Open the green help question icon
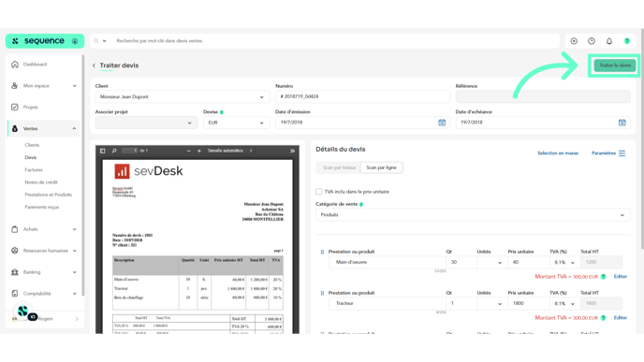This screenshot has width=644, height=362. pos(627,41)
